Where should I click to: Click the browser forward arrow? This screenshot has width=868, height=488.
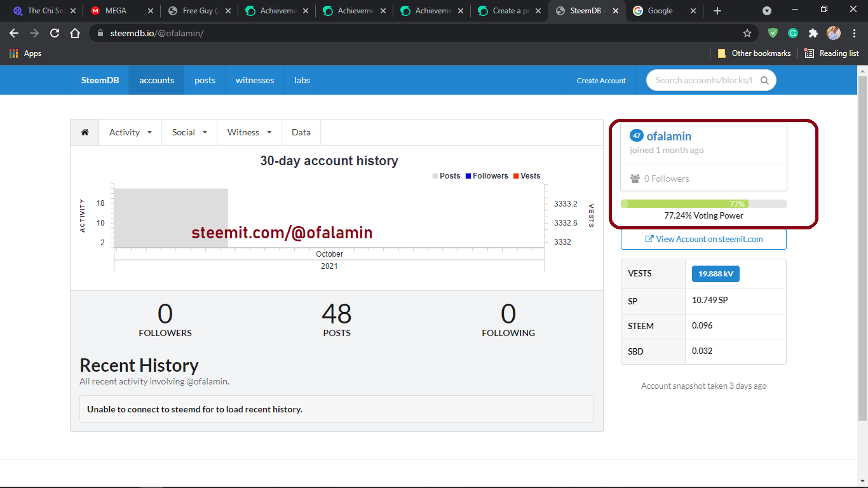click(34, 33)
